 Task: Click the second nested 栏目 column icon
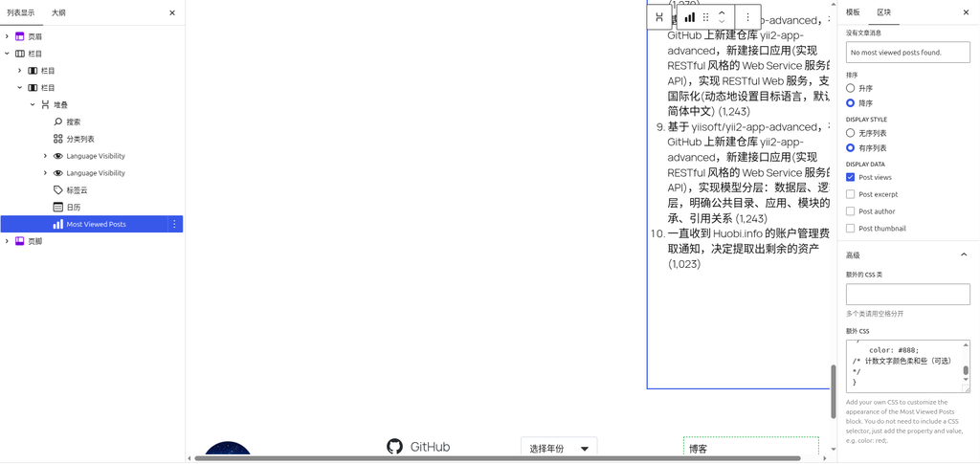pyautogui.click(x=33, y=88)
